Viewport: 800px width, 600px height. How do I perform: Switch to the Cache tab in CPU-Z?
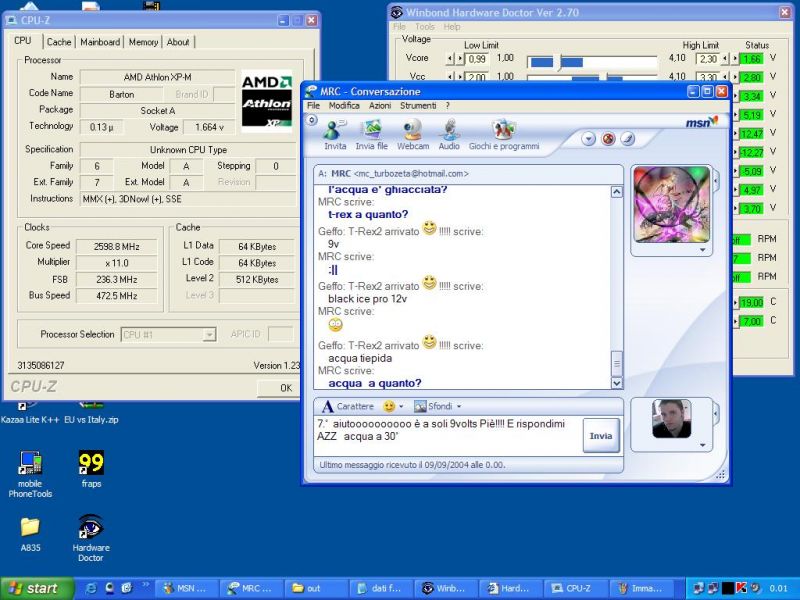point(59,42)
